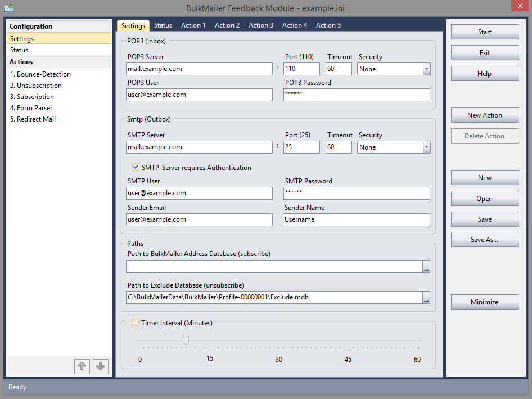Switch to the Settings tab
Viewport: 532px width, 399px height.
[x=133, y=25]
